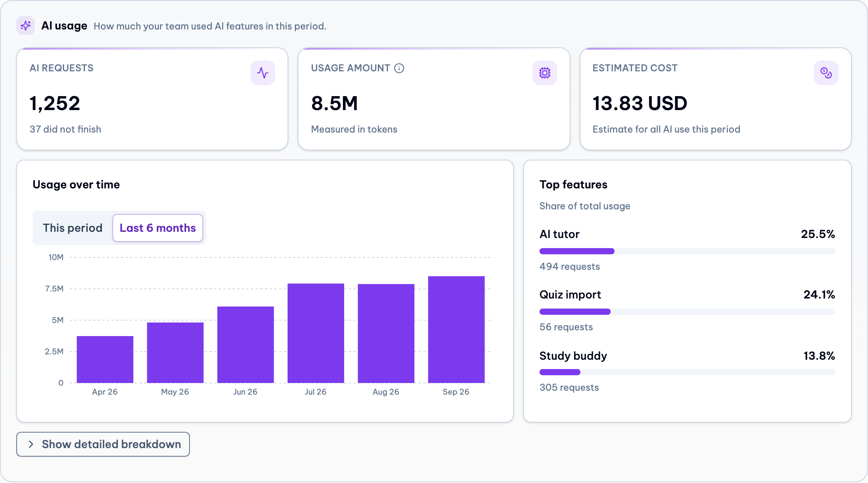
Task: Click the "Share of total usage" subtitle
Action: point(585,206)
